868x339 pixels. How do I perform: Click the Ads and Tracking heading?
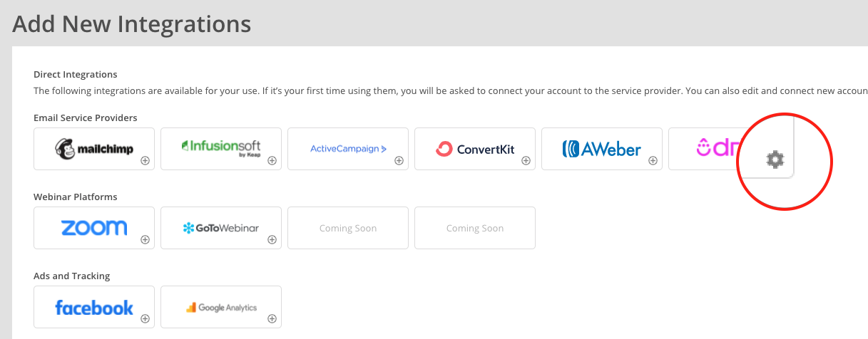pyautogui.click(x=72, y=276)
